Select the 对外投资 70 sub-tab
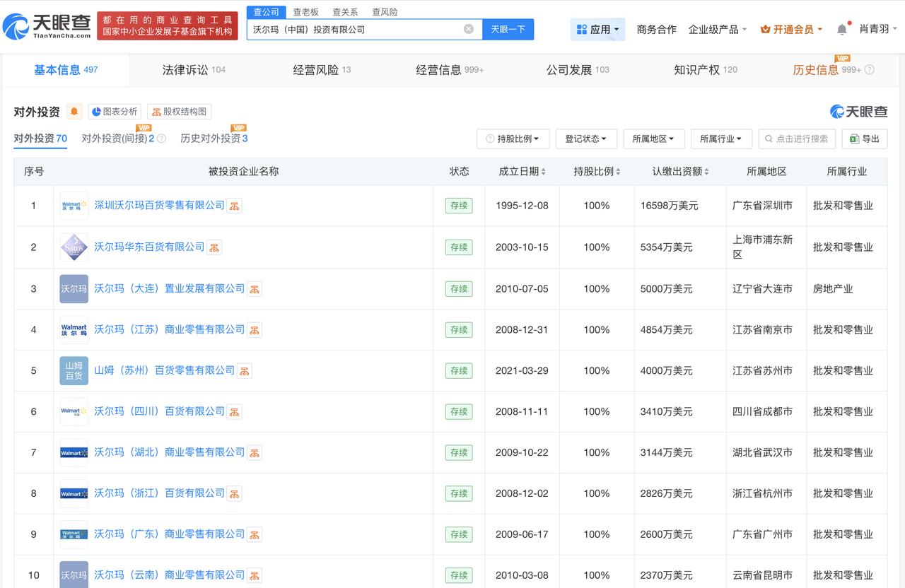This screenshot has height=588, width=905. pos(40,139)
